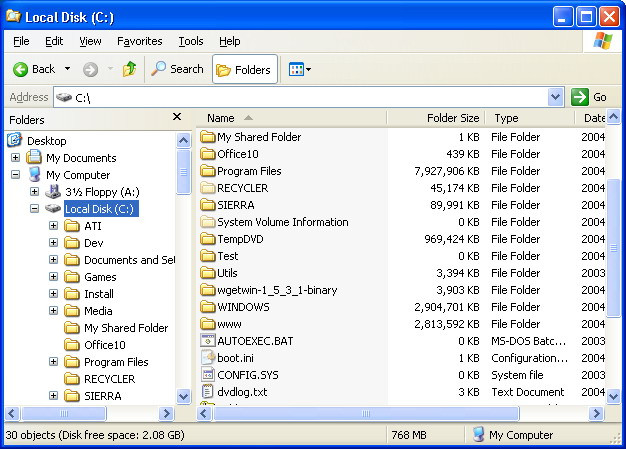Viewport: 626px width, 449px height.
Task: Open the Favorites menu
Action: pos(139,41)
